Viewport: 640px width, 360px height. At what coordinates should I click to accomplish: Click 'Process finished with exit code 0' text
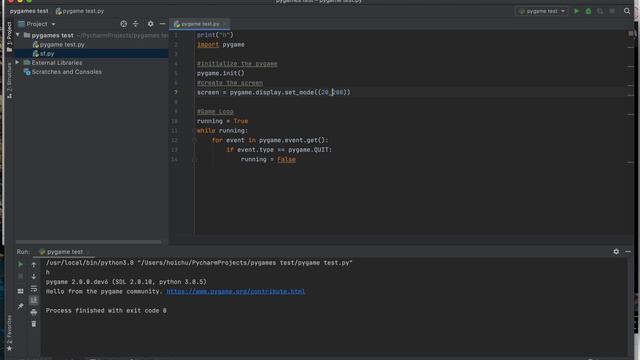click(x=106, y=311)
